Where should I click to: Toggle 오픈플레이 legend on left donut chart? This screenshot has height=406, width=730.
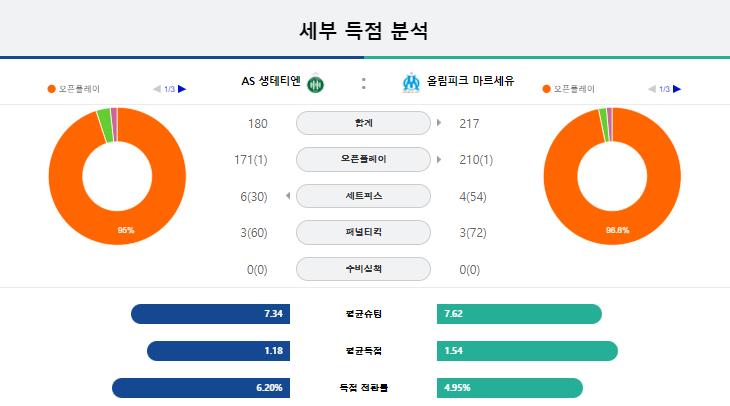[74, 89]
